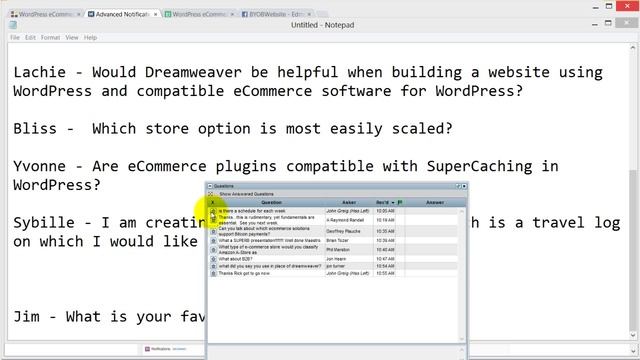Place cursor in Notepad line starting 'Lachie - Would Dreamweaver'
The image size is (640, 360).
(308, 72)
